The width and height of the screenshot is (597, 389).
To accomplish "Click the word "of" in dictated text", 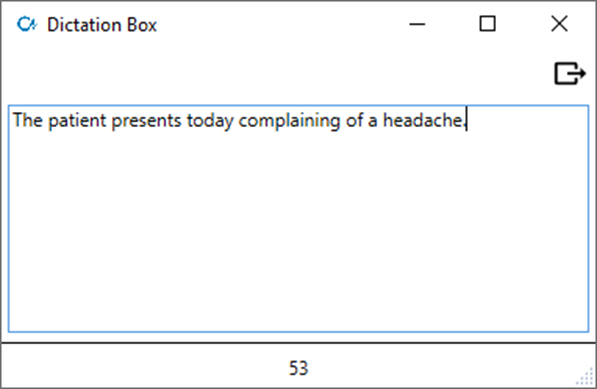I will click(x=354, y=120).
